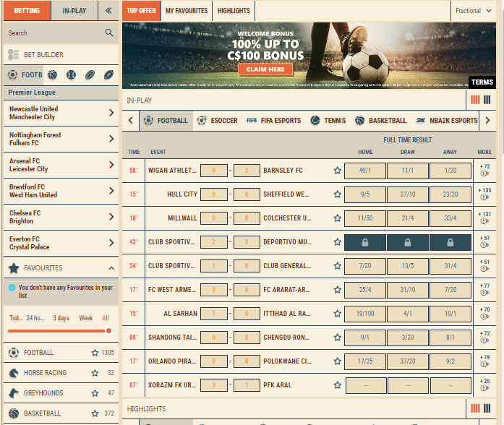Open stats icon for Millwall match
504x425 pixels.
484,221
